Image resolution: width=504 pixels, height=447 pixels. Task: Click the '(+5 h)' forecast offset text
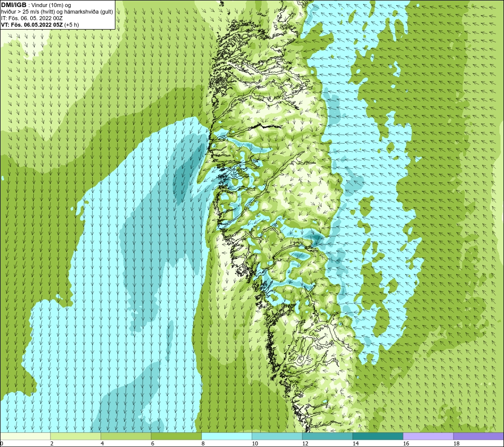[x=72, y=25]
